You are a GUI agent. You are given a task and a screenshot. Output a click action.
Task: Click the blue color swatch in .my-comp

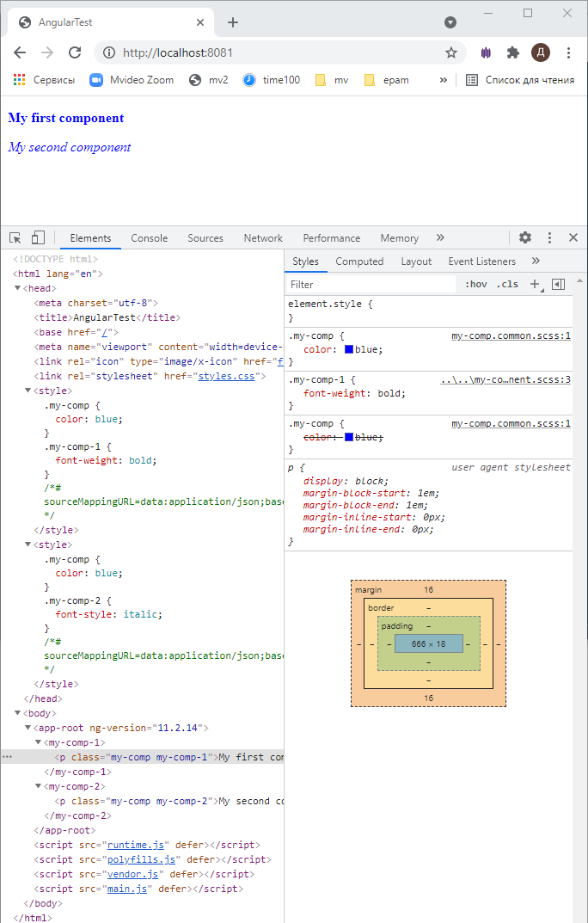coord(349,350)
